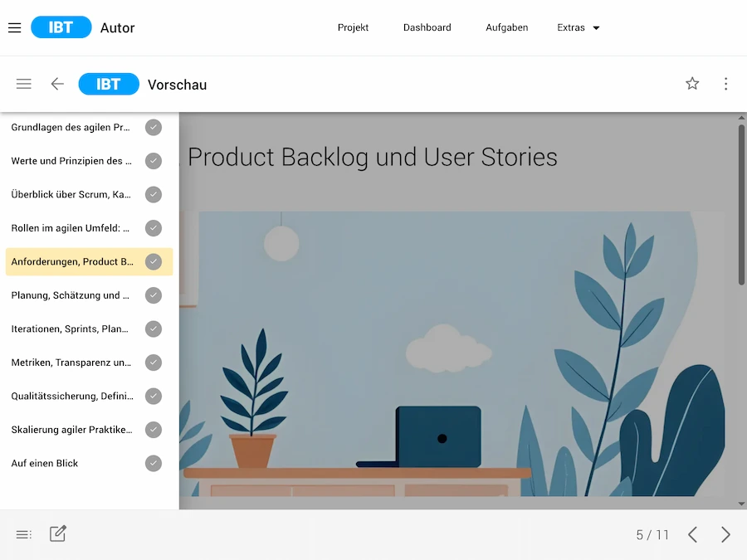Image resolution: width=747 pixels, height=560 pixels.
Task: Click checkmark next to Skalierung agiler Praktike...
Action: [x=154, y=430]
